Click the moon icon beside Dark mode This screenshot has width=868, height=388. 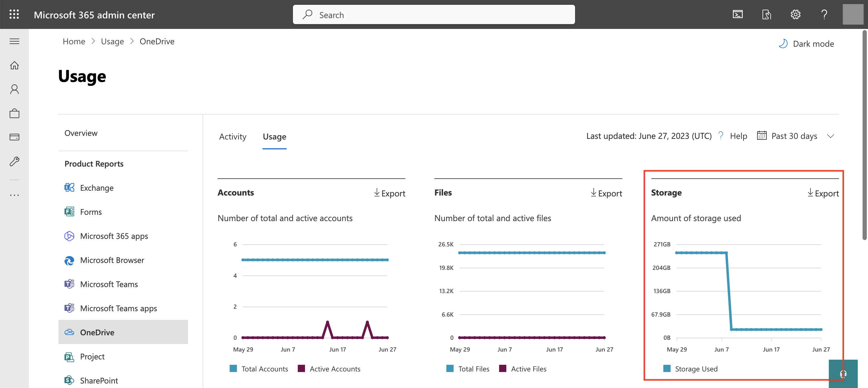pos(783,44)
